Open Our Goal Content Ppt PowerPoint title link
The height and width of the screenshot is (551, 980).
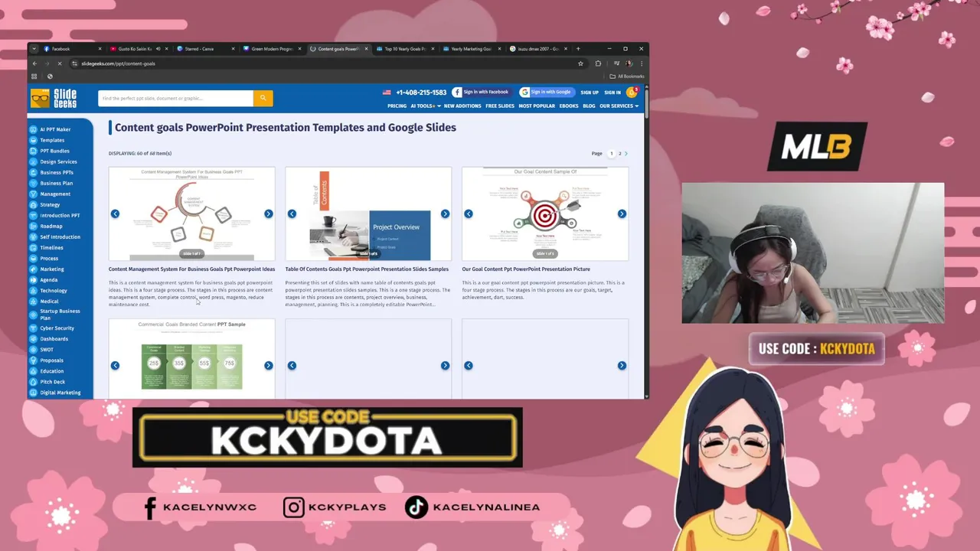[526, 269]
